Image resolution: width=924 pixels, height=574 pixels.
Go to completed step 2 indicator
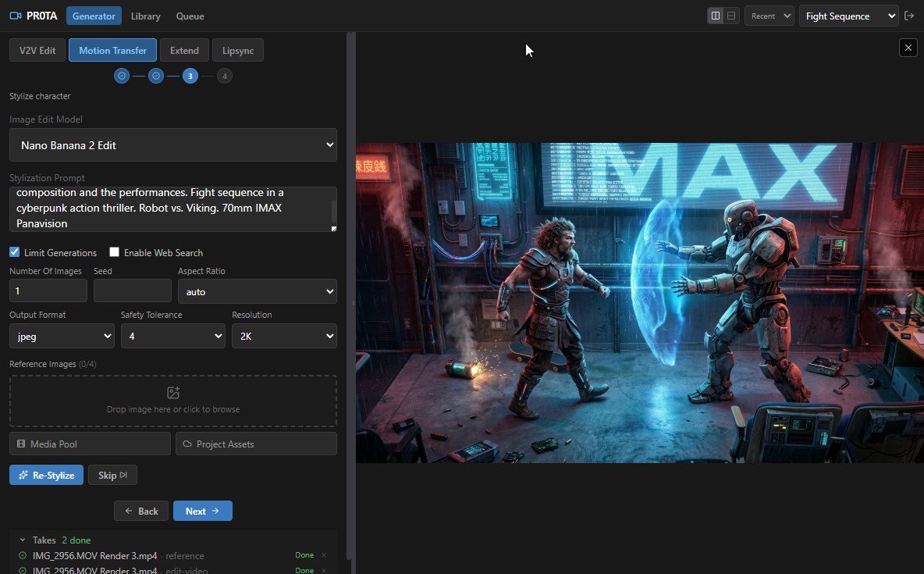(156, 76)
